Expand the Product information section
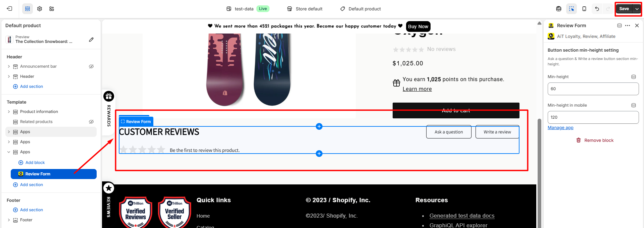Image resolution: width=644 pixels, height=228 pixels. pyautogui.click(x=9, y=112)
